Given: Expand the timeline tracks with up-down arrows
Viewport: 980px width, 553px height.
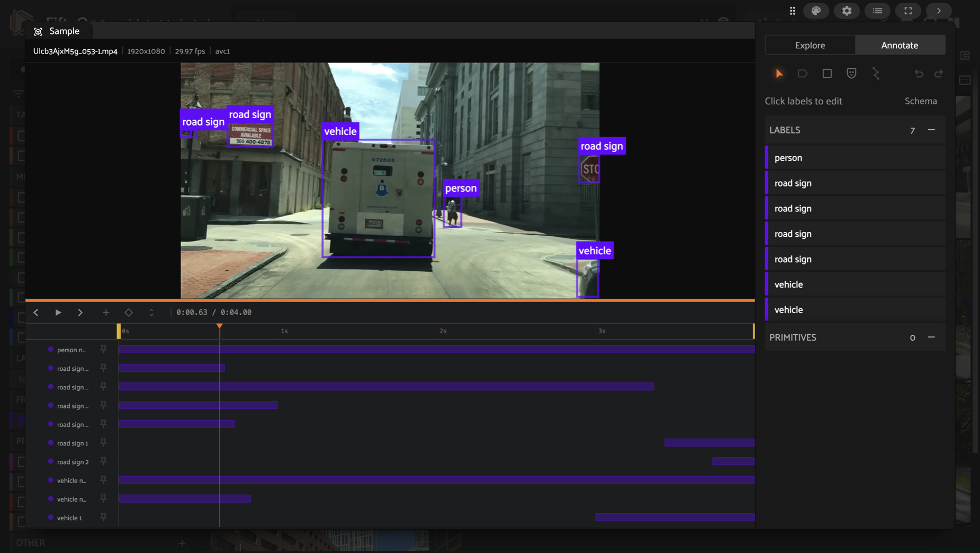Looking at the screenshot, I should point(151,313).
